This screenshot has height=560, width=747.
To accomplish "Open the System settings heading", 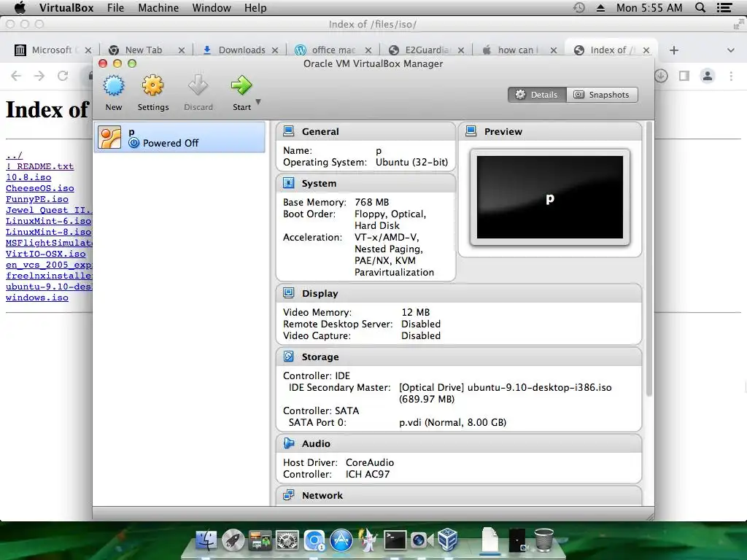I will 319,183.
